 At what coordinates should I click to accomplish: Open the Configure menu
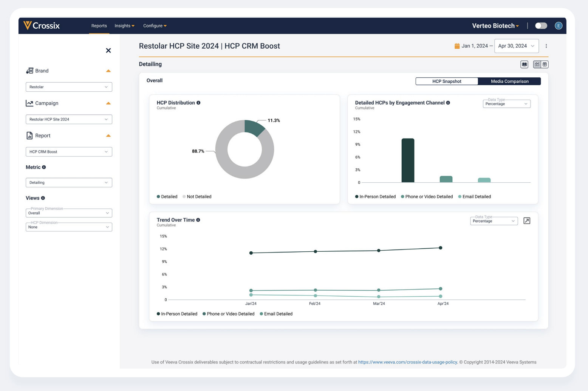(x=155, y=26)
